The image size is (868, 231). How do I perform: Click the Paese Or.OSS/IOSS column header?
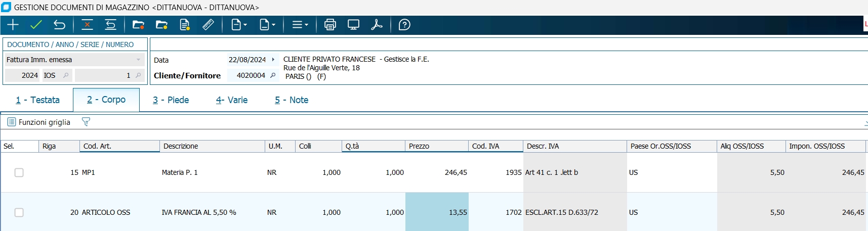coord(672,146)
